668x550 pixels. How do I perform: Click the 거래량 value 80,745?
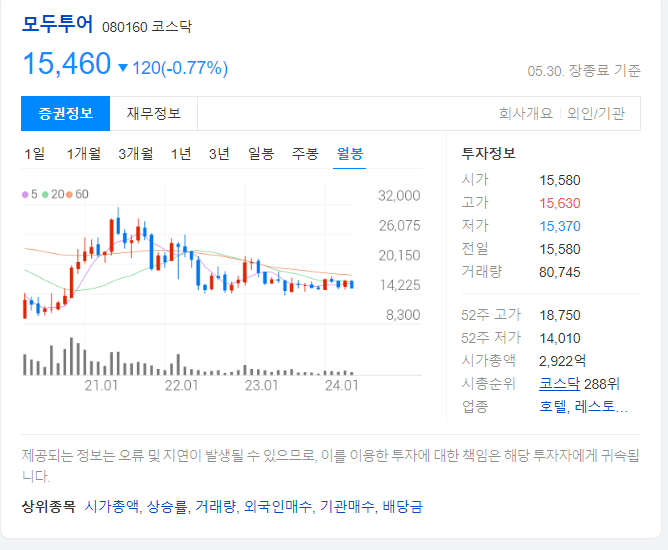tap(560, 272)
